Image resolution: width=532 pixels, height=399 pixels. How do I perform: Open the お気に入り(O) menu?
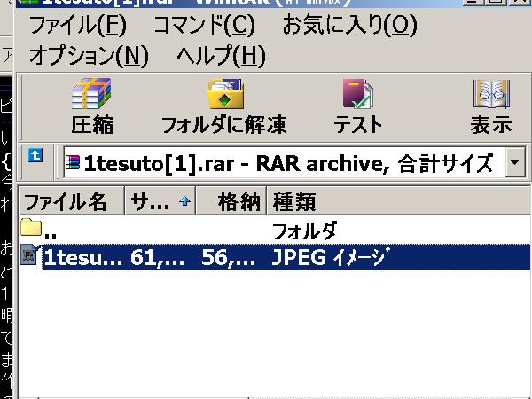click(350, 26)
